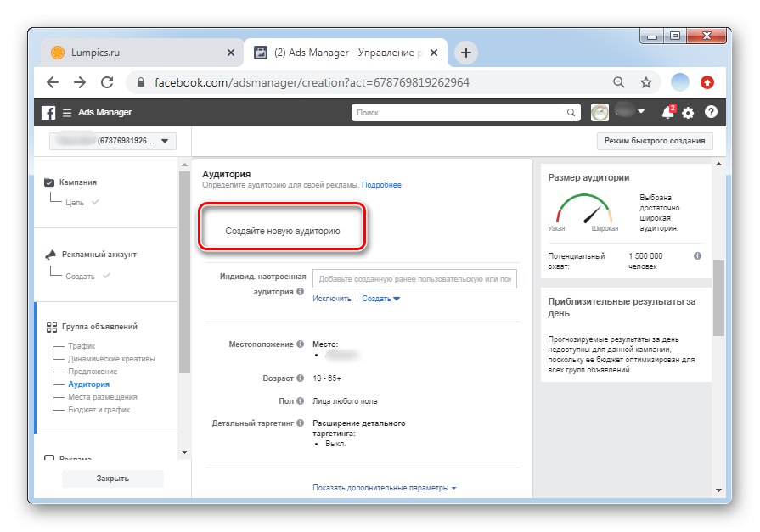Open Аудитория section in sidebar
This screenshot has height=532, width=760.
pos(88,384)
